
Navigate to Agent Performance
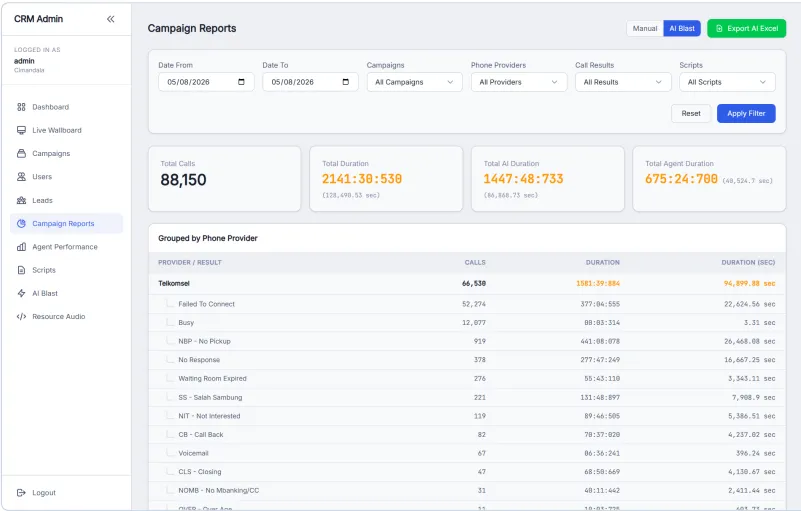(x=66, y=247)
